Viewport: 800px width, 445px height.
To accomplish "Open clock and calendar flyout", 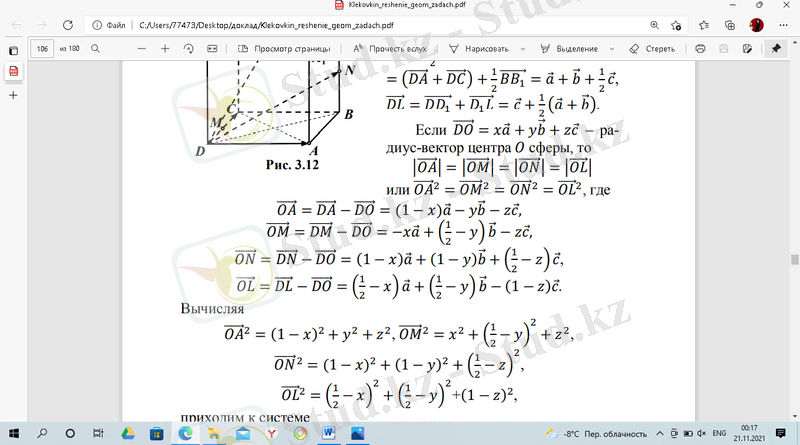I will click(749, 433).
